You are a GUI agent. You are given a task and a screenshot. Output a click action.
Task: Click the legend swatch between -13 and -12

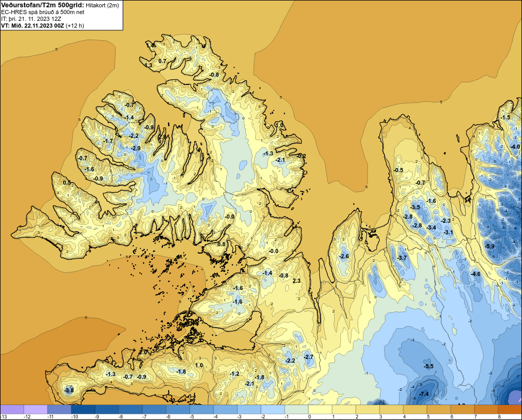12,409
